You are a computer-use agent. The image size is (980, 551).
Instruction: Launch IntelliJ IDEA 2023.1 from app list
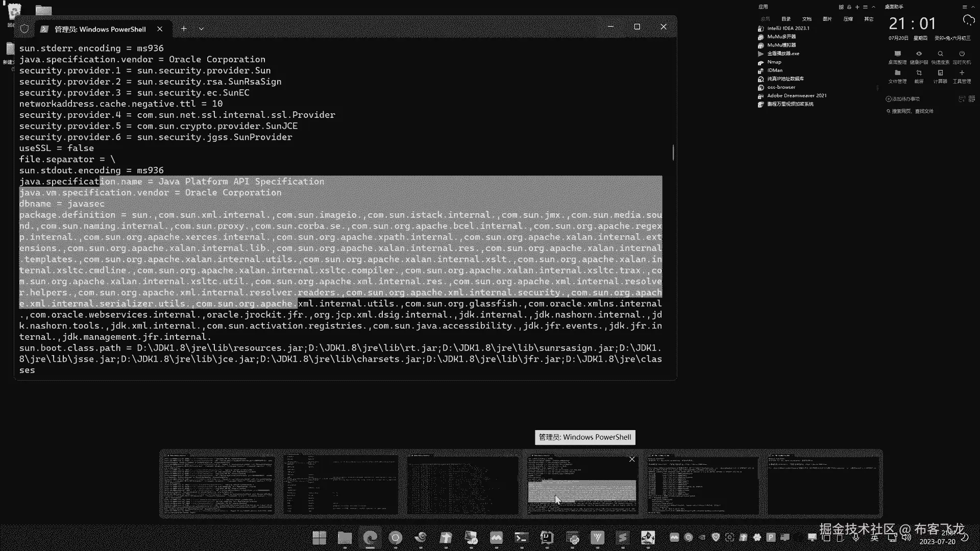(x=788, y=29)
